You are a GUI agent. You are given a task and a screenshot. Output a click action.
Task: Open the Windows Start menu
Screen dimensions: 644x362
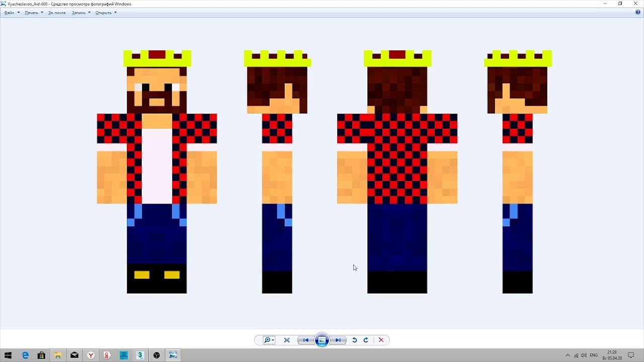[8, 355]
